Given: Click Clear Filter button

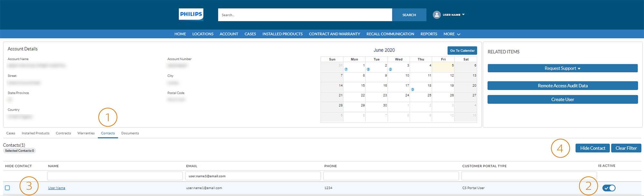Looking at the screenshot, I should [x=626, y=148].
